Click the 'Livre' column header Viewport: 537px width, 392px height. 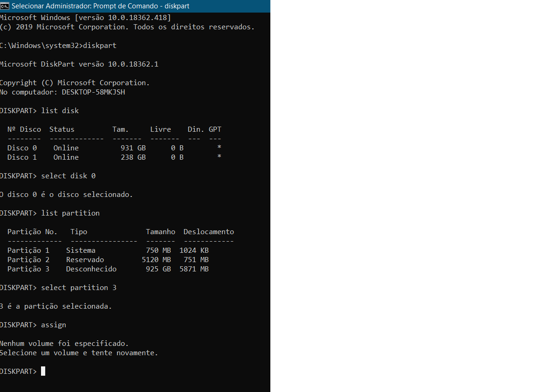tap(160, 129)
